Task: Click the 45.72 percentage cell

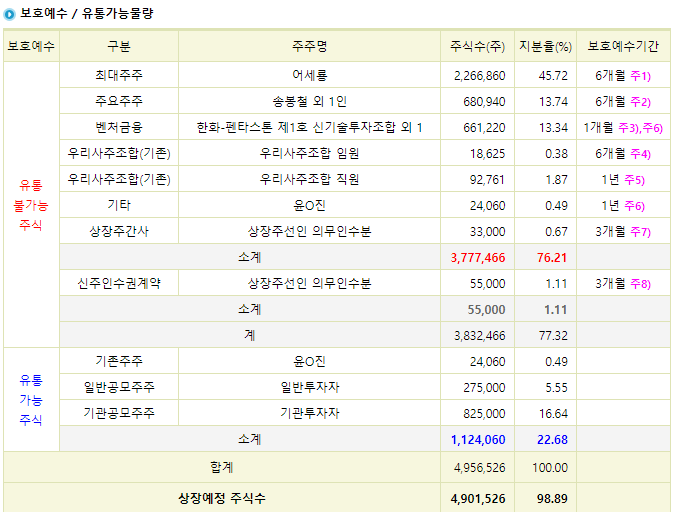Action: (553, 76)
